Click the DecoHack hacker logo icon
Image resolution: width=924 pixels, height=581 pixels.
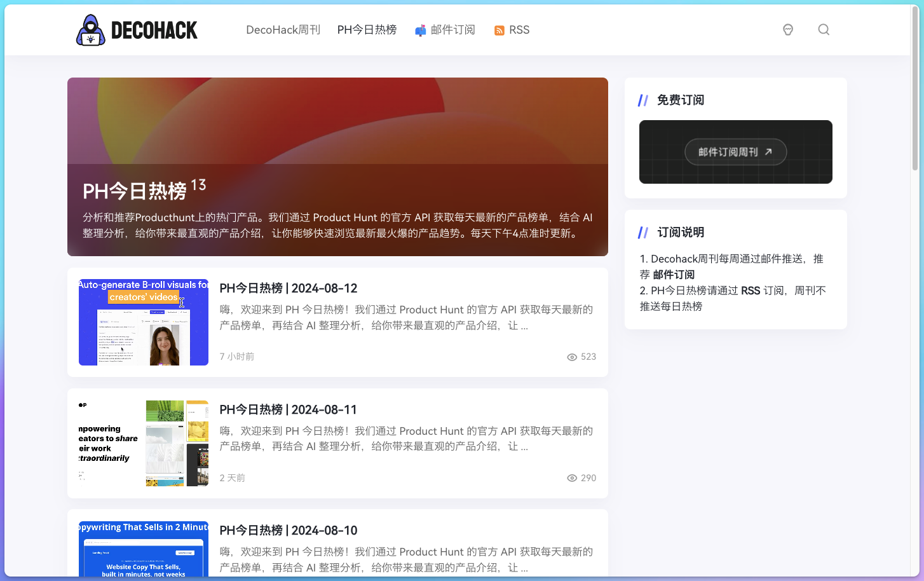[90, 30]
